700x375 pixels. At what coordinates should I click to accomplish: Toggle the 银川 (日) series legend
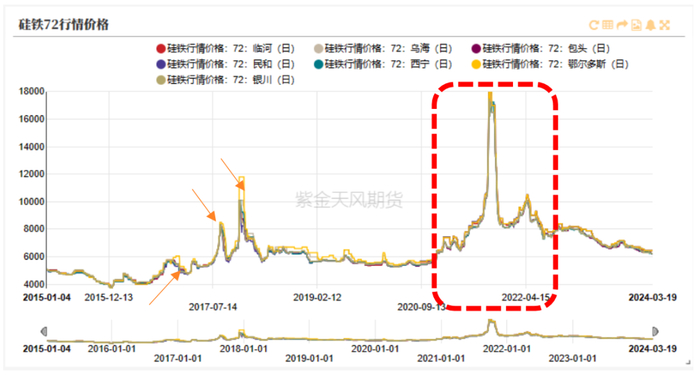pos(225,80)
